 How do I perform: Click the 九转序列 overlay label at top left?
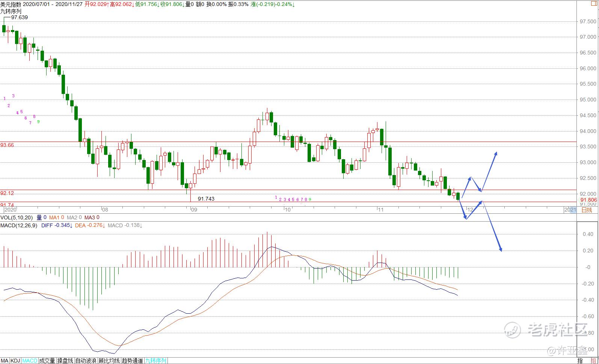(x=11, y=11)
